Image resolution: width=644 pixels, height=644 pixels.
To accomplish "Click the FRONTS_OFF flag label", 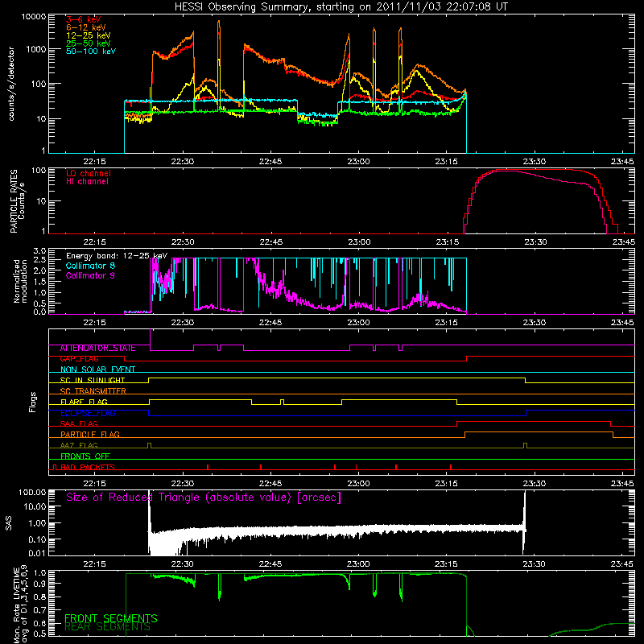I will [85, 456].
